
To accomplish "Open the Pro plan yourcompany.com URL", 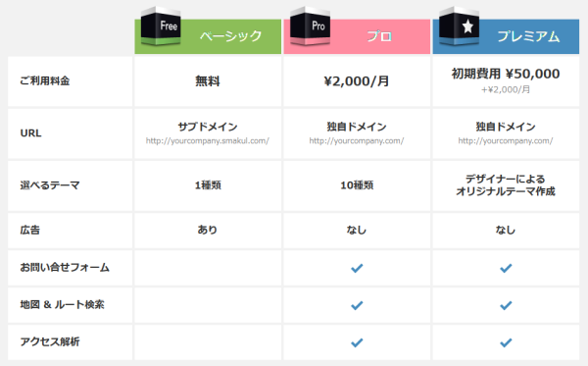I will coord(357,141).
